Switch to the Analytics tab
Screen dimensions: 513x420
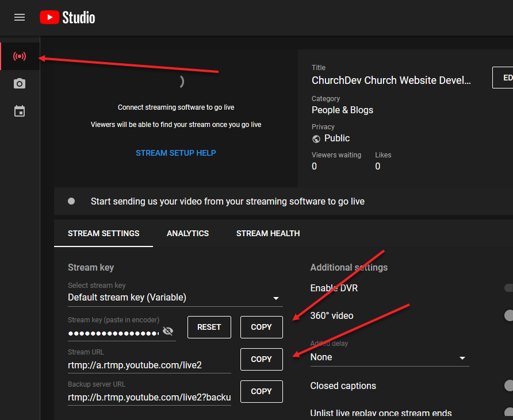coord(188,233)
